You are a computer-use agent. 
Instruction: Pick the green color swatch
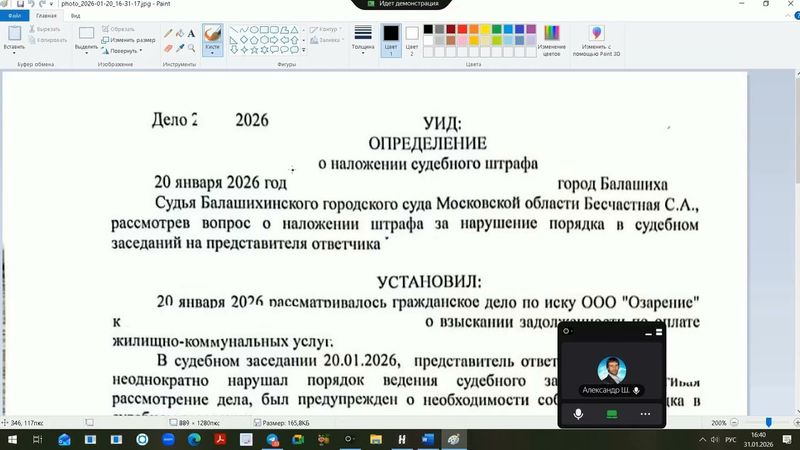(496, 29)
